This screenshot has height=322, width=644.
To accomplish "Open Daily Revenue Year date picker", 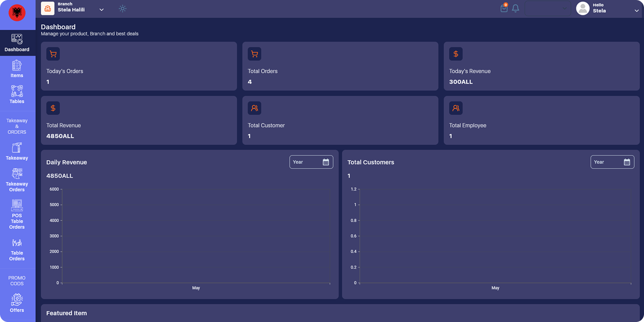I will point(311,162).
